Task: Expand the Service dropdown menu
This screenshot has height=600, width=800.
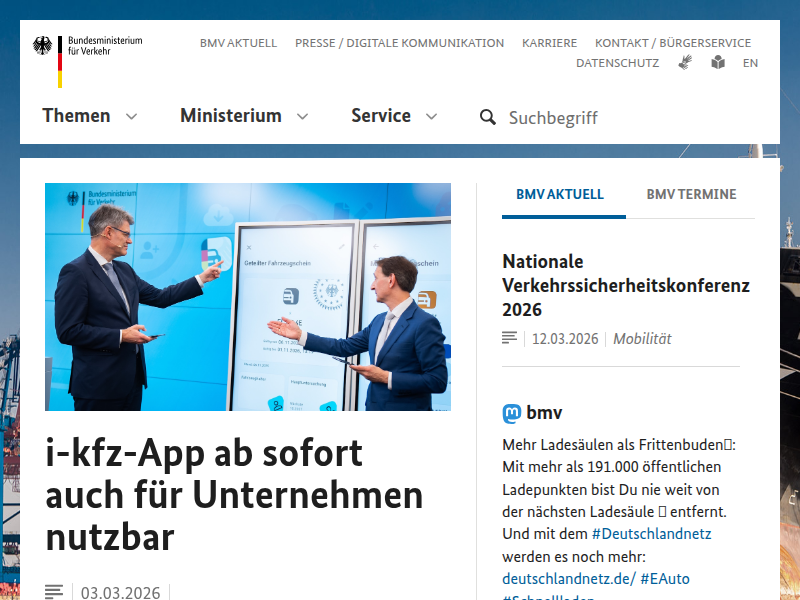Action: click(x=393, y=116)
